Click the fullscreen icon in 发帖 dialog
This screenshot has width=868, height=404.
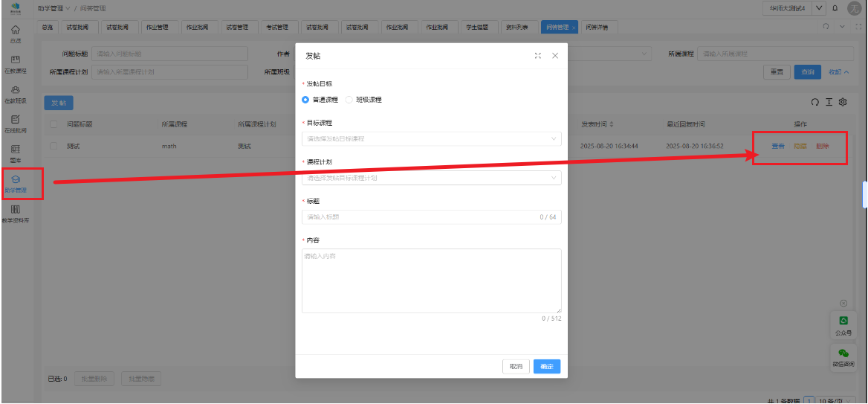coord(537,56)
